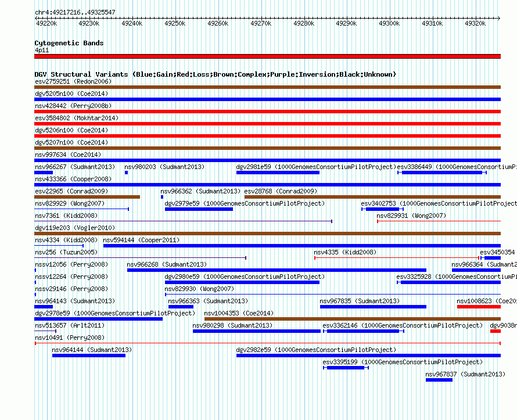
Task: Open the nsv967835 (Sudmant2013) label
Action: pos(360,301)
